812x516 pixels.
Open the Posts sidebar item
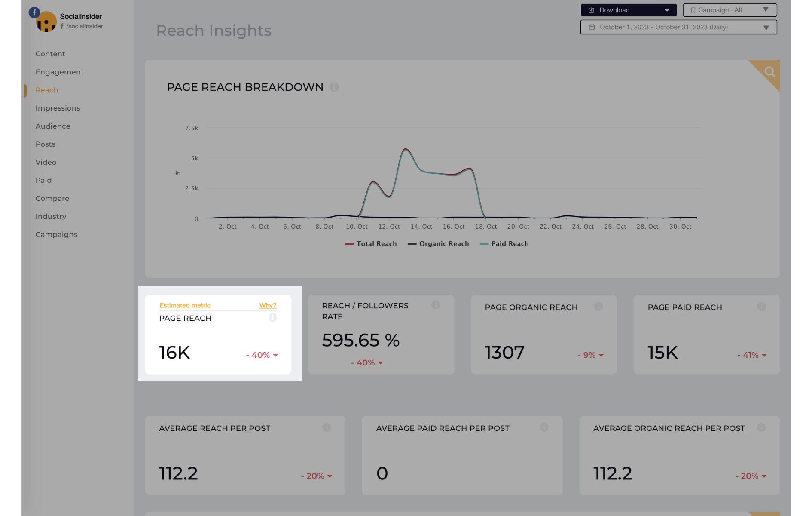[x=46, y=144]
